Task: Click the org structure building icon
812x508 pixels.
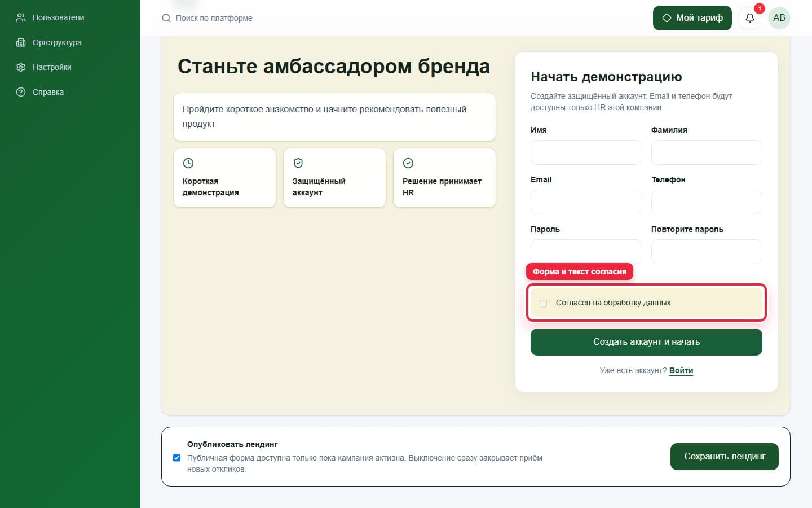Action: pos(21,42)
